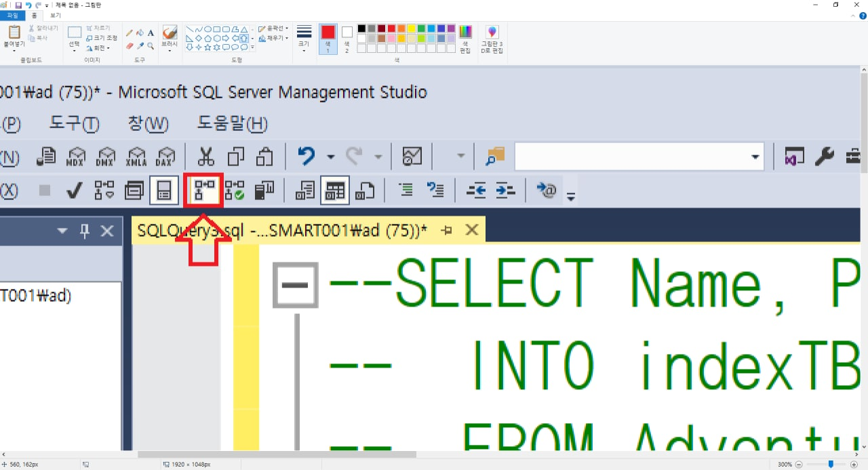Click the wrench properties icon in SSMS toolbar
The height and width of the screenshot is (470, 868).
pos(824,157)
